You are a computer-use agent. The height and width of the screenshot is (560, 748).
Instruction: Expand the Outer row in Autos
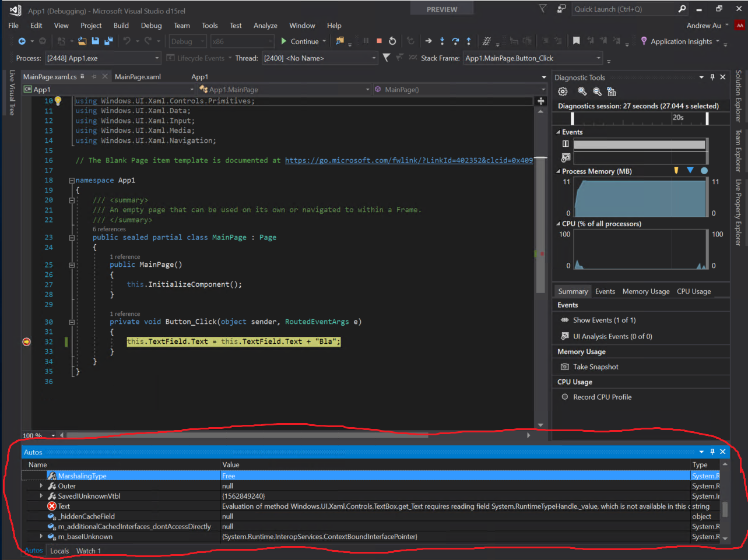click(41, 485)
